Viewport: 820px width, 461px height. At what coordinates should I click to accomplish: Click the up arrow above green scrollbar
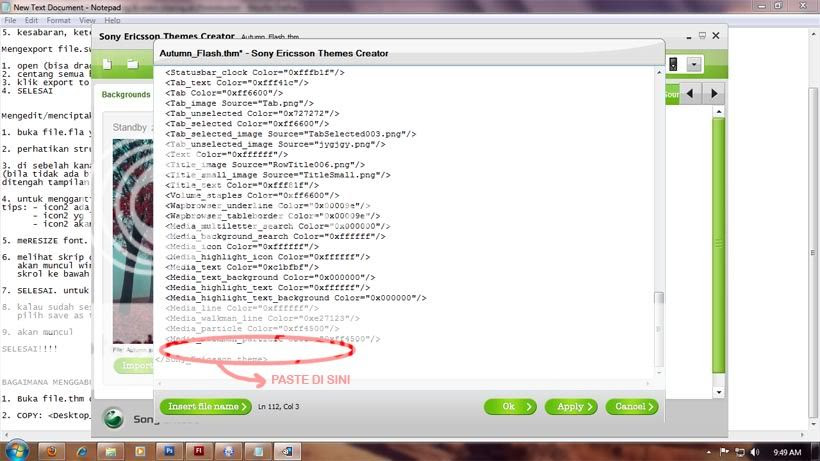click(719, 111)
